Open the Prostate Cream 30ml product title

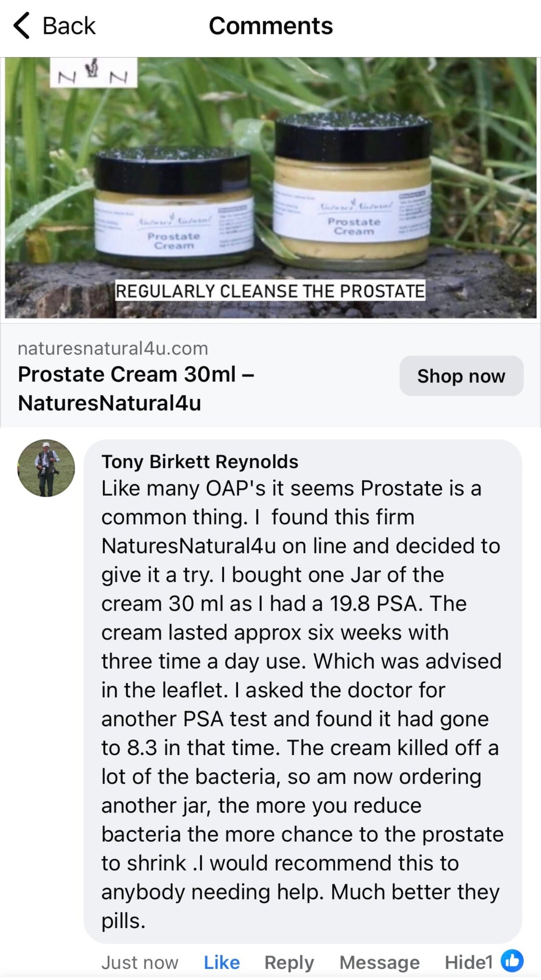tap(136, 388)
